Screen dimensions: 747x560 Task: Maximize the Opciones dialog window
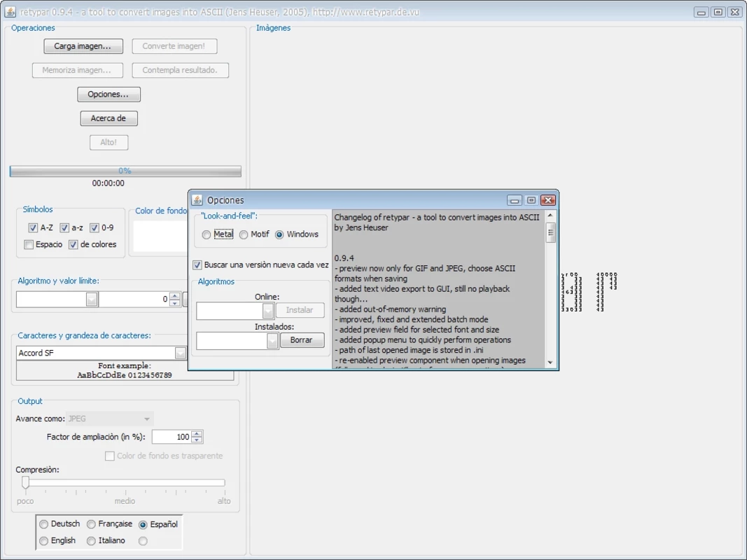(531, 200)
